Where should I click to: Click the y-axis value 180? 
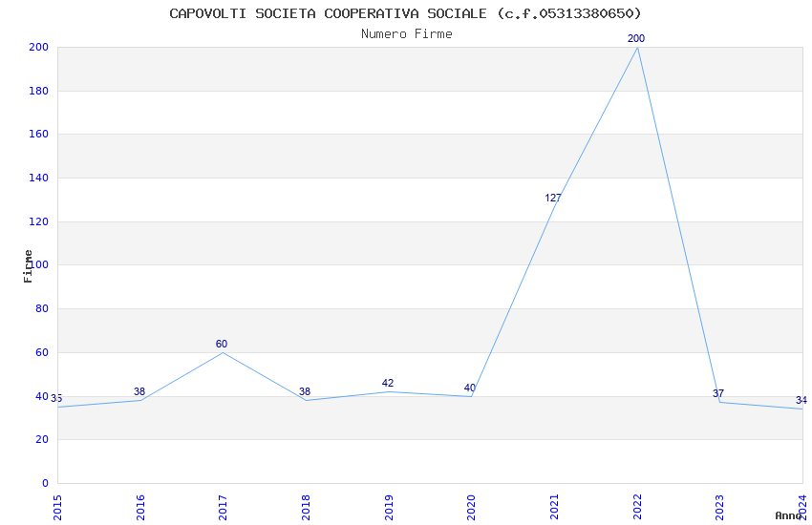pyautogui.click(x=39, y=91)
